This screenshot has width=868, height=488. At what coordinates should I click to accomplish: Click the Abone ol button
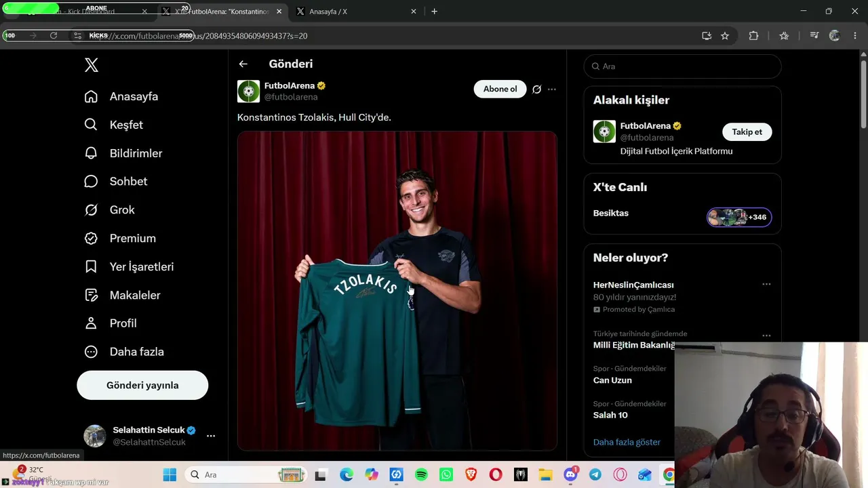point(500,89)
